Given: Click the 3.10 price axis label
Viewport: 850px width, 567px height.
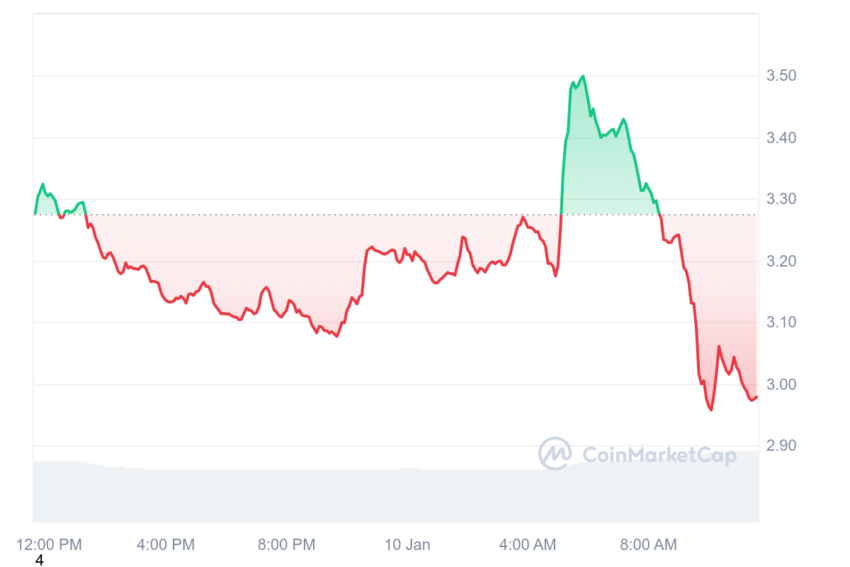Looking at the screenshot, I should pos(781,323).
